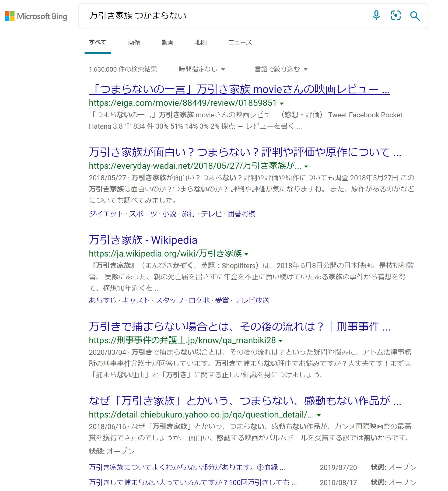
Task: Open the テレビ sitelink
Action: [x=212, y=214]
